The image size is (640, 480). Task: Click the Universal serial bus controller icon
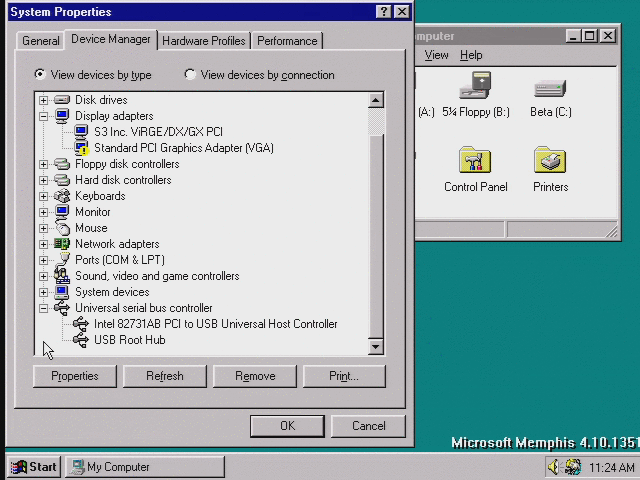coord(62,308)
